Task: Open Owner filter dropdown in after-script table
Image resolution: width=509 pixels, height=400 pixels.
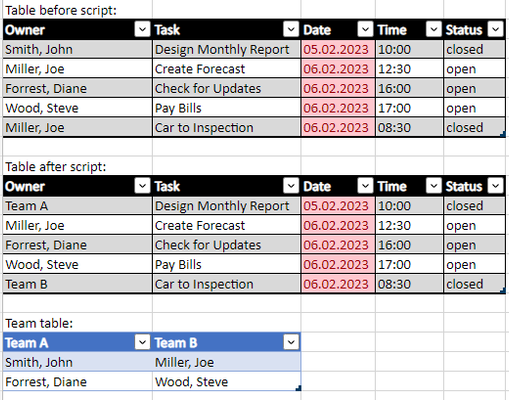Action: click(x=142, y=186)
